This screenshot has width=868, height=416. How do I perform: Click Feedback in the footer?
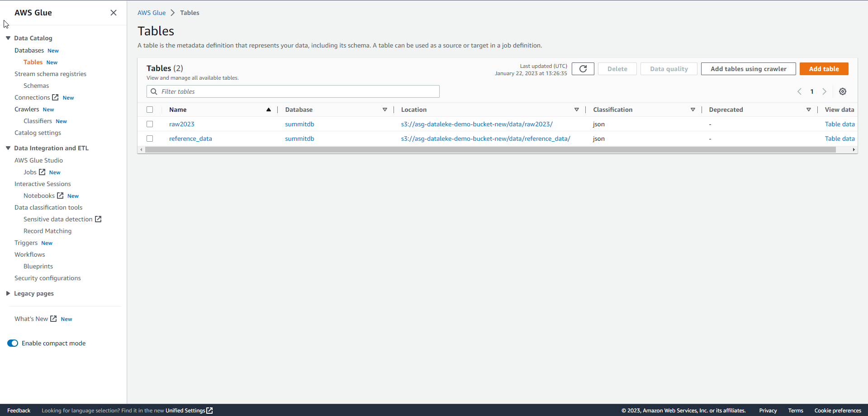point(19,411)
